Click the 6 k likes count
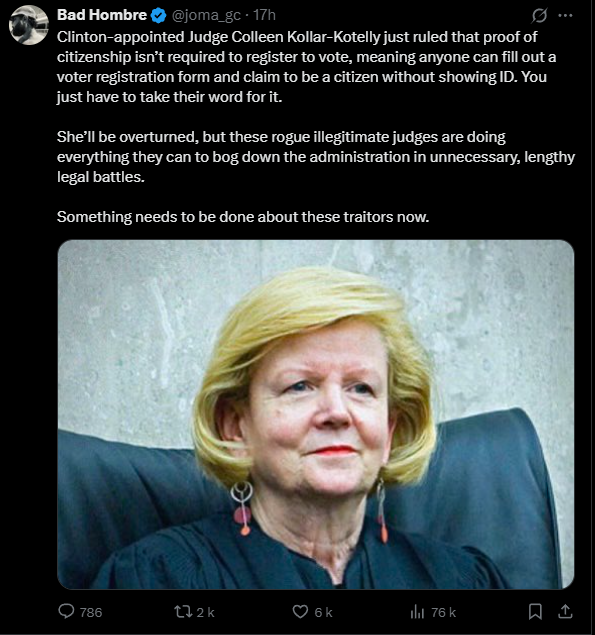 [323, 612]
